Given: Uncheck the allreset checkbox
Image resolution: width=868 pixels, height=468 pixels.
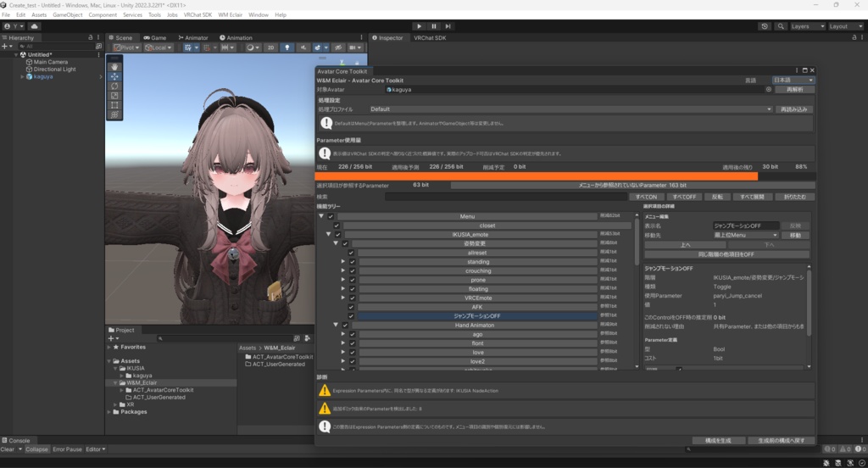Looking at the screenshot, I should [351, 253].
